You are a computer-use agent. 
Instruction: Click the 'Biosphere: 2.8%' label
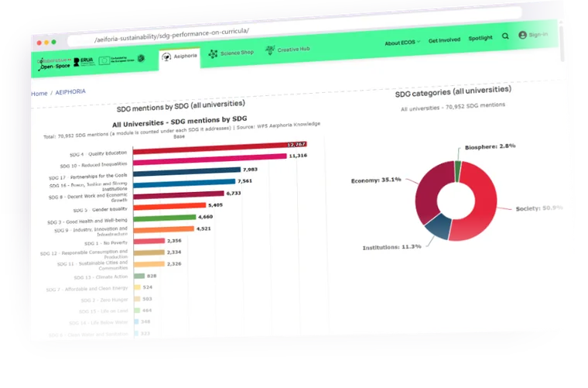(x=490, y=146)
